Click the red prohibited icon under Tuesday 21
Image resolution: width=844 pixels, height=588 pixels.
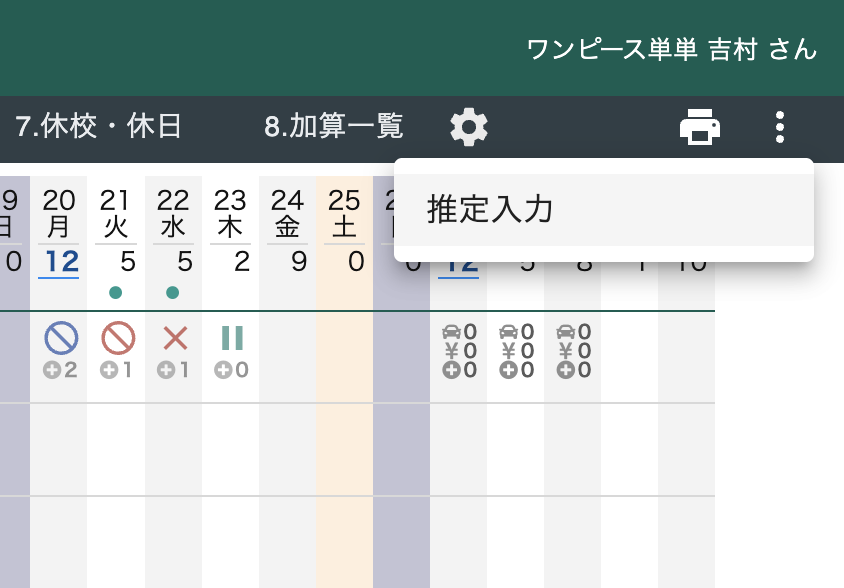click(x=118, y=338)
